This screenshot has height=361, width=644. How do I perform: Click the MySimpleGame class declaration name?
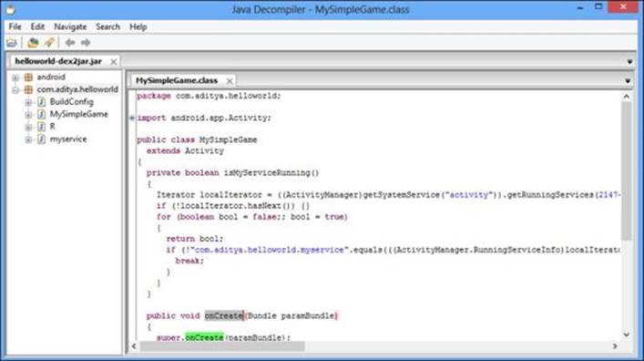coord(228,139)
